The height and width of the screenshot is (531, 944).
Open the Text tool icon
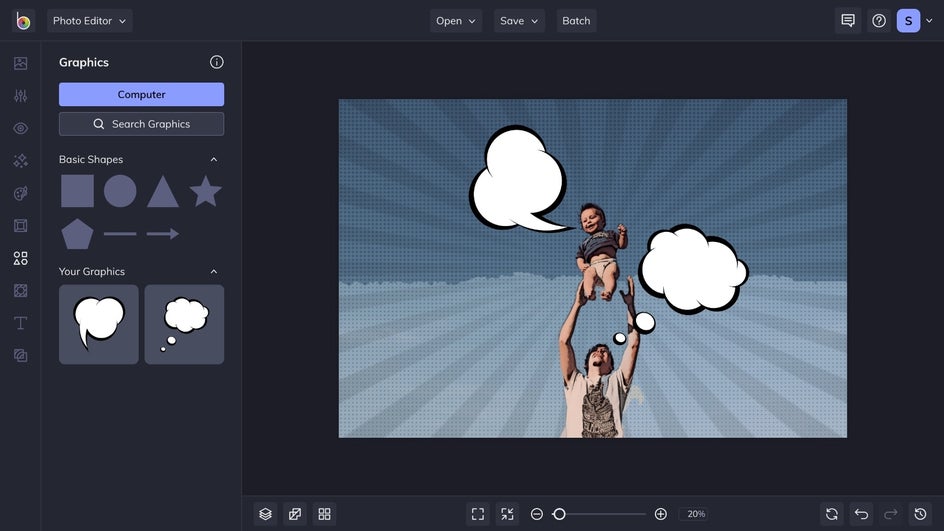pyautogui.click(x=20, y=323)
